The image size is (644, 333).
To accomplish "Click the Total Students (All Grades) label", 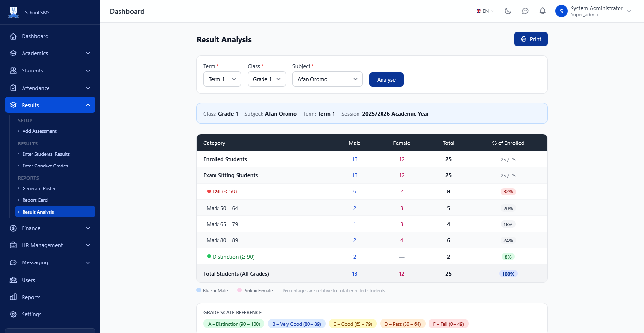I will [236, 274].
